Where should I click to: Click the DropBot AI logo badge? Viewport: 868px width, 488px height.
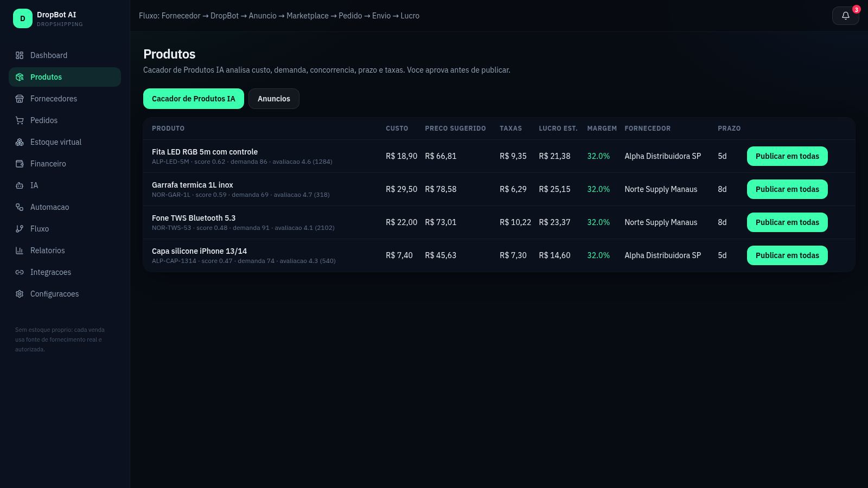point(23,18)
